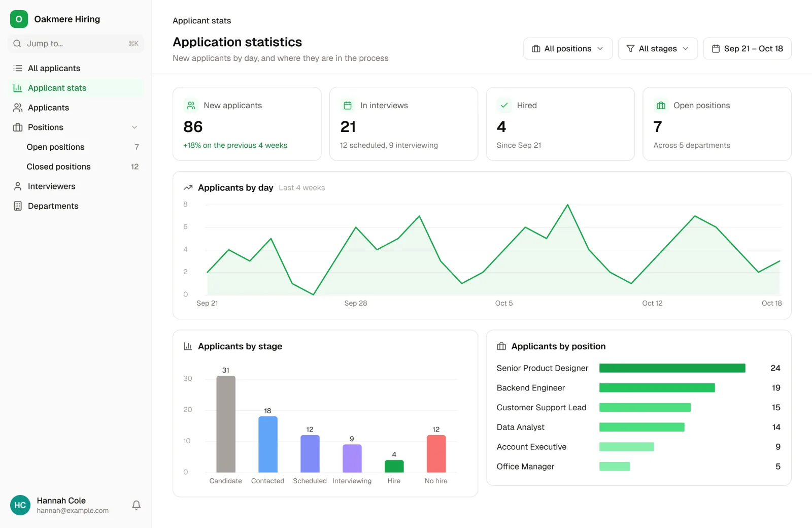Click the Applicant stats breadcrumb
Image resolution: width=812 pixels, height=528 pixels.
[201, 21]
